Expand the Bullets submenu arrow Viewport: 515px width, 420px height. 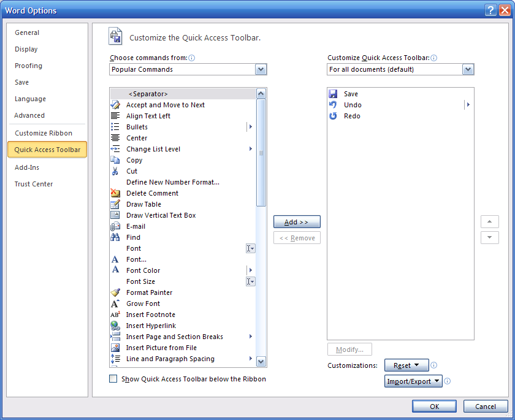click(x=251, y=127)
